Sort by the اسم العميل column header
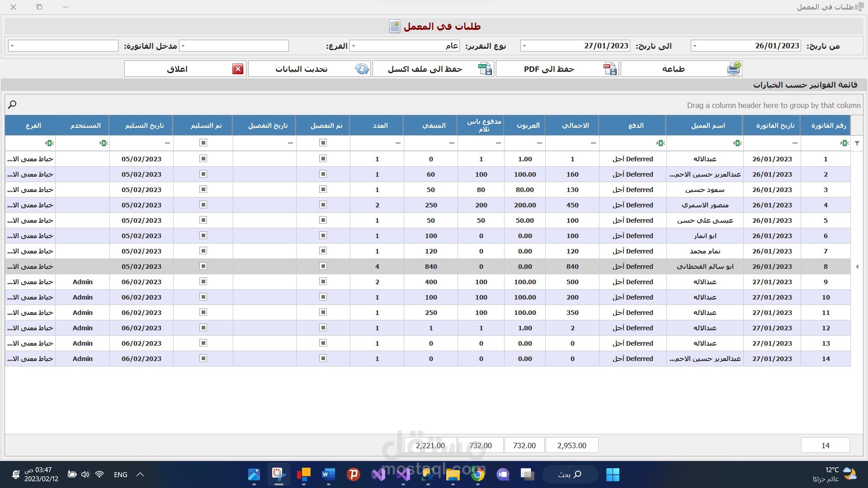Viewport: 868px width, 488px height. click(x=708, y=126)
